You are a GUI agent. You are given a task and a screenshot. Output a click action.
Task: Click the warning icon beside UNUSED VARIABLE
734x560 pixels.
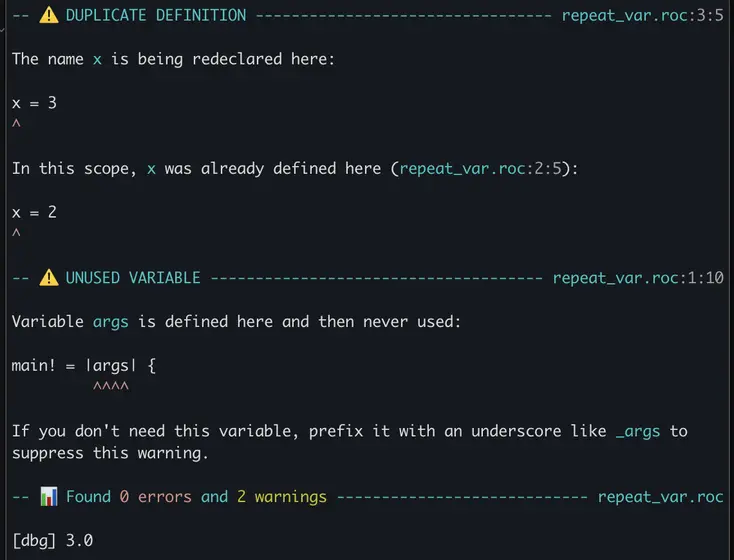[x=49, y=278]
